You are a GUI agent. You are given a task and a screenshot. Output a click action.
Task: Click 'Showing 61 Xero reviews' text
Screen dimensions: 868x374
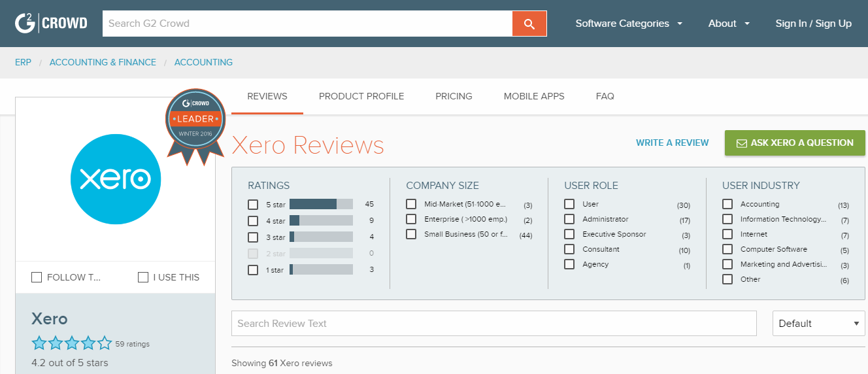(x=282, y=363)
